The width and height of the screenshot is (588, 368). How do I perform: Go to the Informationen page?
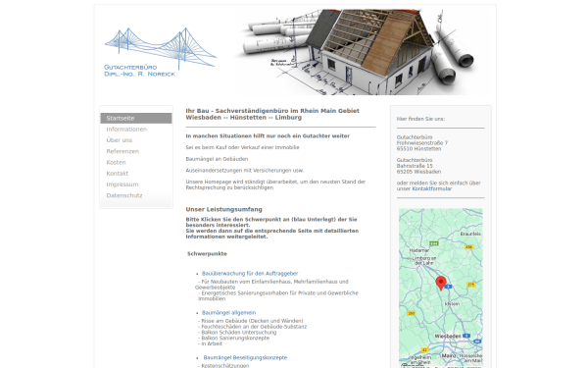[x=126, y=130]
